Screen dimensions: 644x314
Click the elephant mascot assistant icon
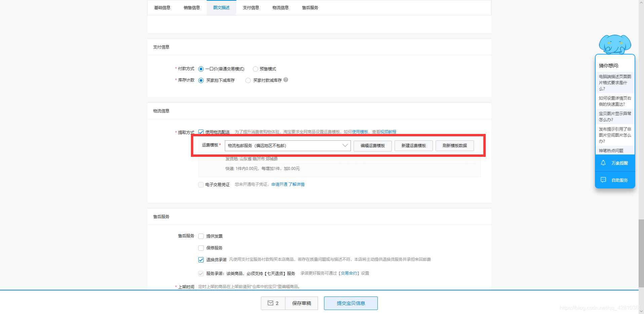[x=615, y=44]
